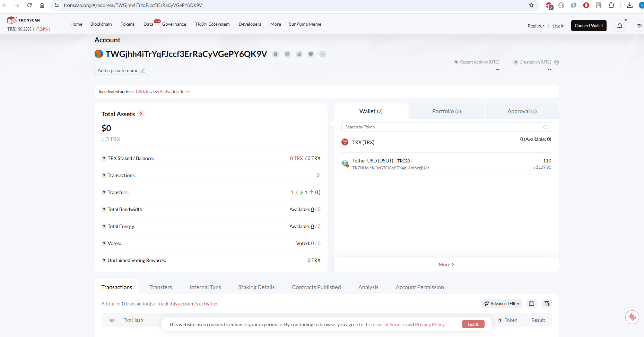This screenshot has width=644, height=337.
Task: Click the floating feedback thumbs icon
Action: pos(632,317)
